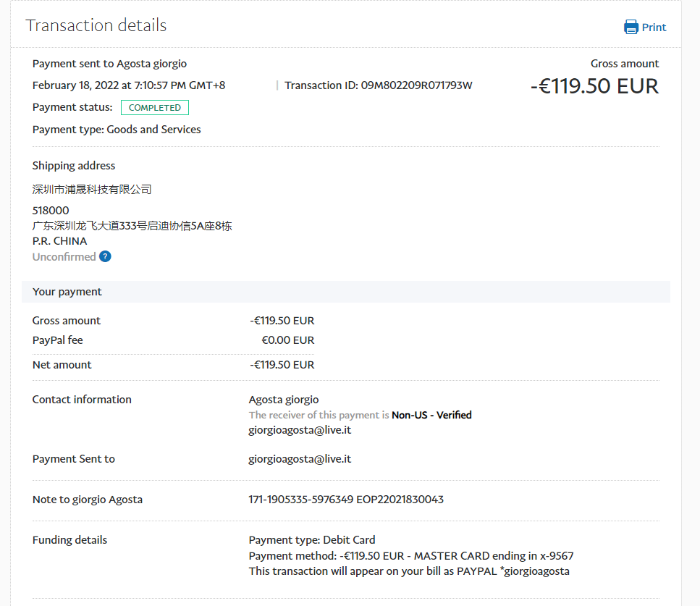
Task: Click the Net amount value
Action: pyautogui.click(x=282, y=365)
